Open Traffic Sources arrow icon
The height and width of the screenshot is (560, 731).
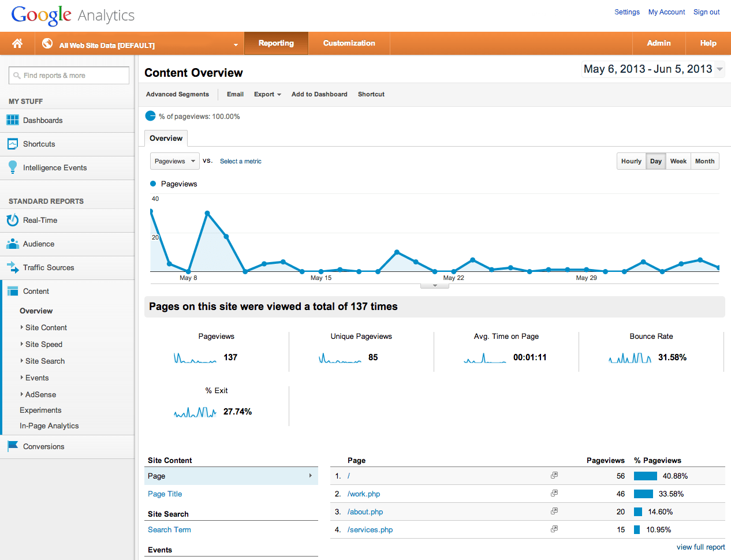click(13, 267)
